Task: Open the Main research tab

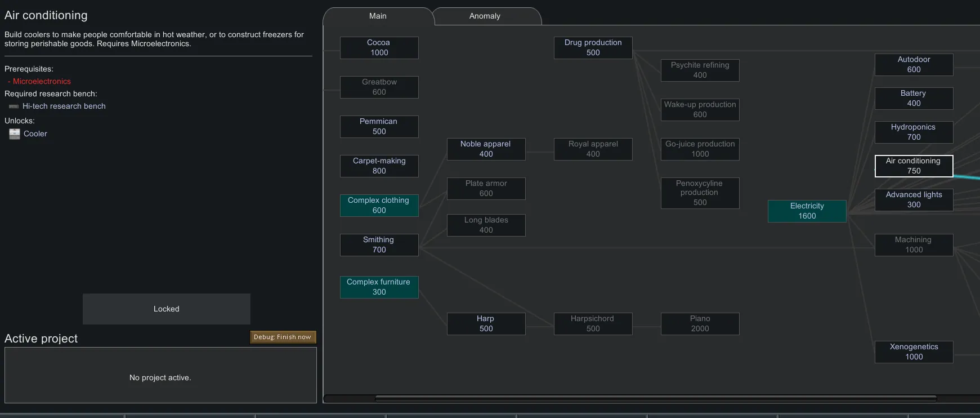Action: (x=378, y=16)
